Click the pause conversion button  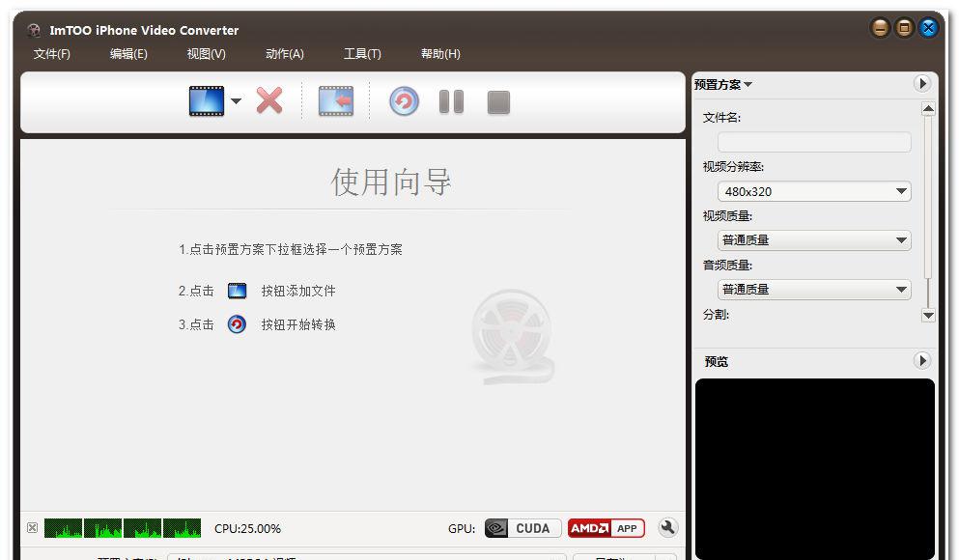[x=451, y=101]
